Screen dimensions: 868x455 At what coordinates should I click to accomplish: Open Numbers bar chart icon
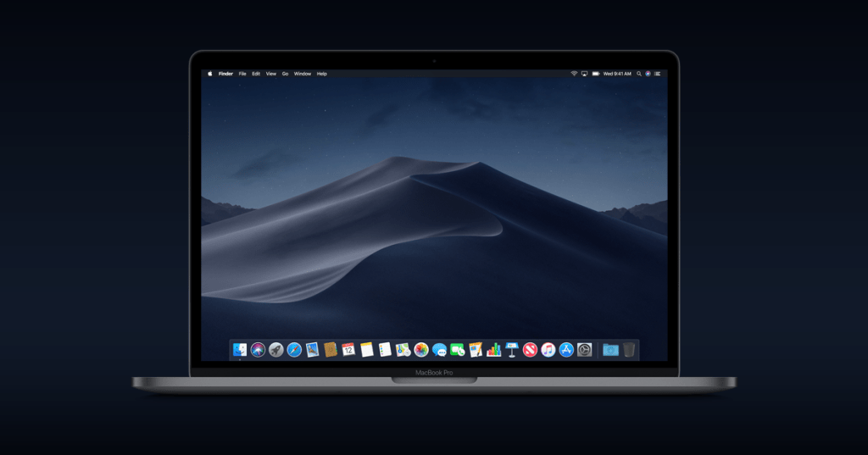tap(494, 350)
